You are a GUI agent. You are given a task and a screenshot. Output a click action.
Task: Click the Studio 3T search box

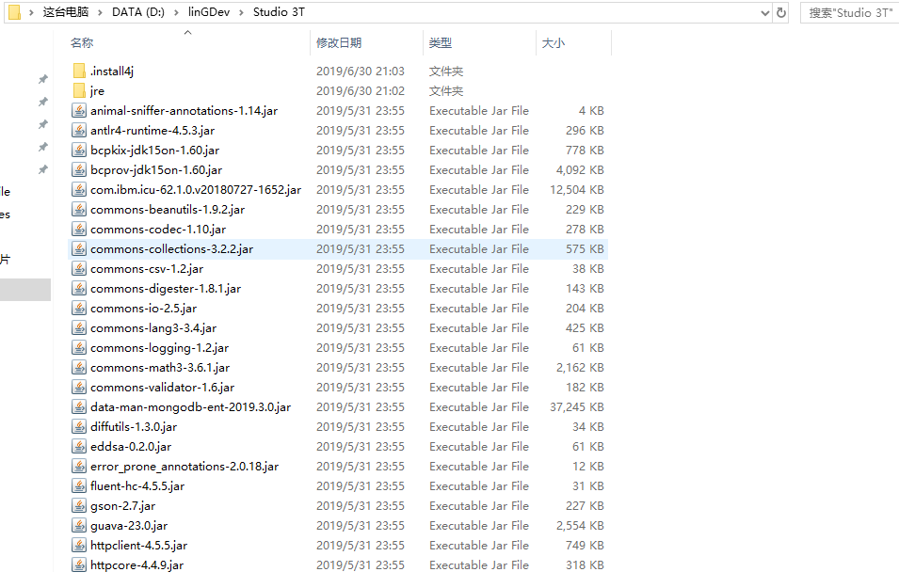(850, 12)
